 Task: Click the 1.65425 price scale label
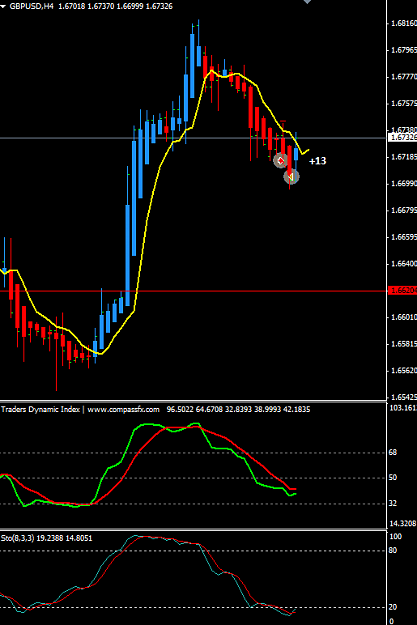coord(404,397)
